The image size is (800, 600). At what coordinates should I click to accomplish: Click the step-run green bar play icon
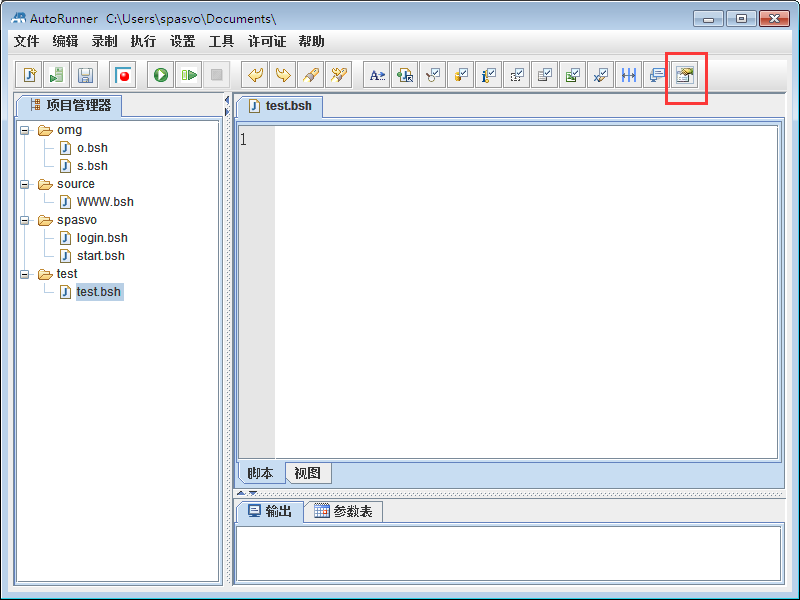coord(189,76)
